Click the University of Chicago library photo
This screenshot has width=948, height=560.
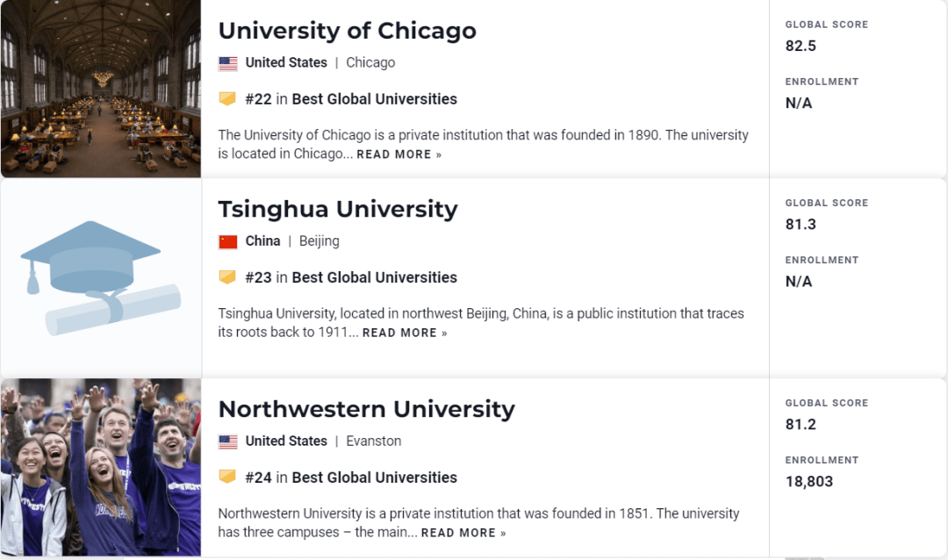point(100,88)
